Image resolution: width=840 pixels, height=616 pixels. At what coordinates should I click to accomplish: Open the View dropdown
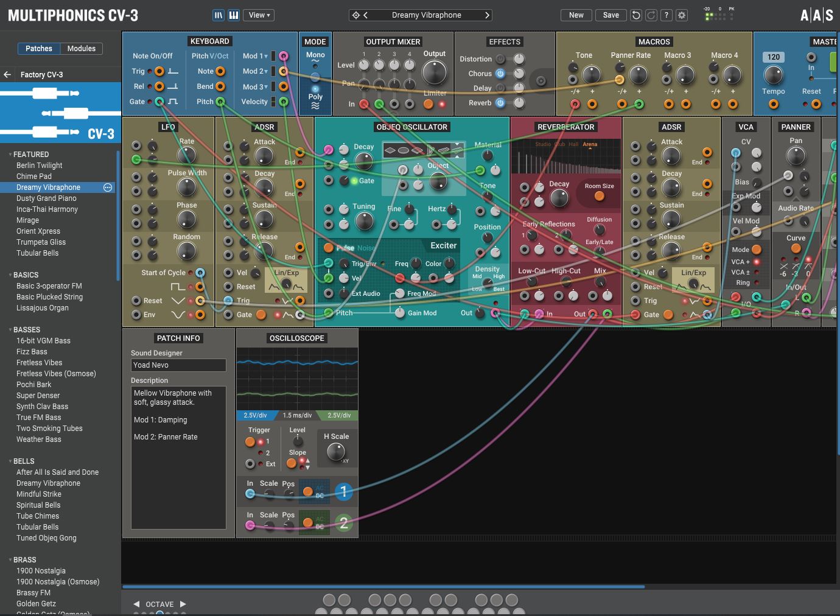point(259,15)
